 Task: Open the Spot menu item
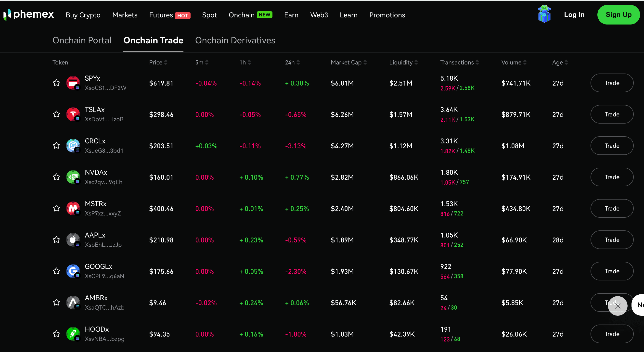click(x=209, y=15)
